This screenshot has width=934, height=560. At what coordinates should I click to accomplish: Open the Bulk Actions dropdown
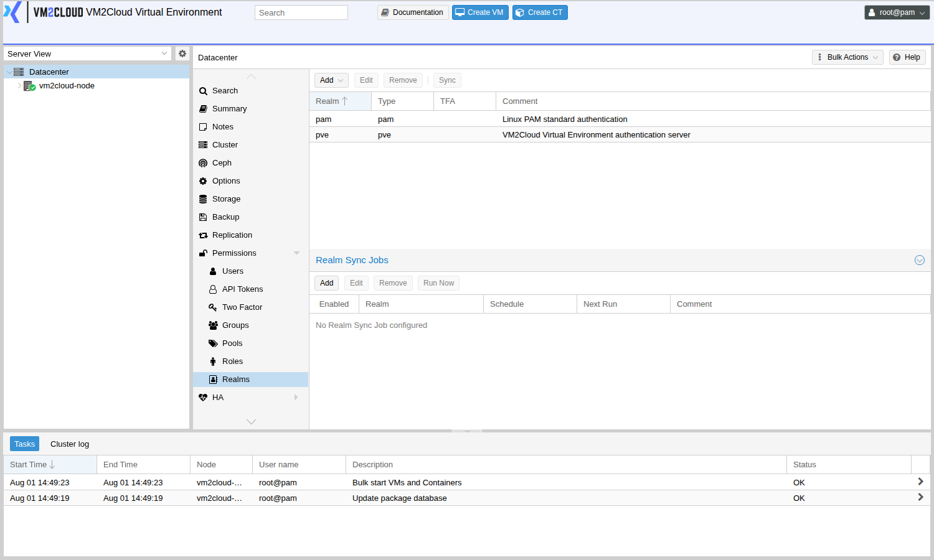847,57
